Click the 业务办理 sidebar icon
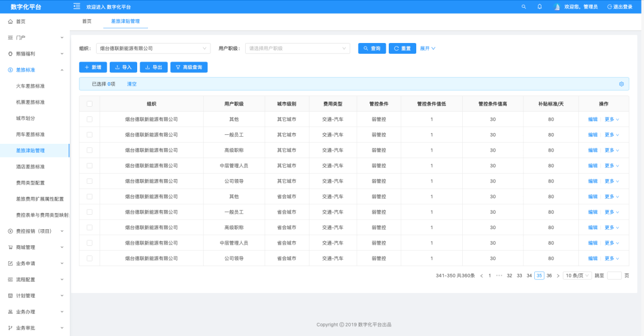 click(10, 312)
